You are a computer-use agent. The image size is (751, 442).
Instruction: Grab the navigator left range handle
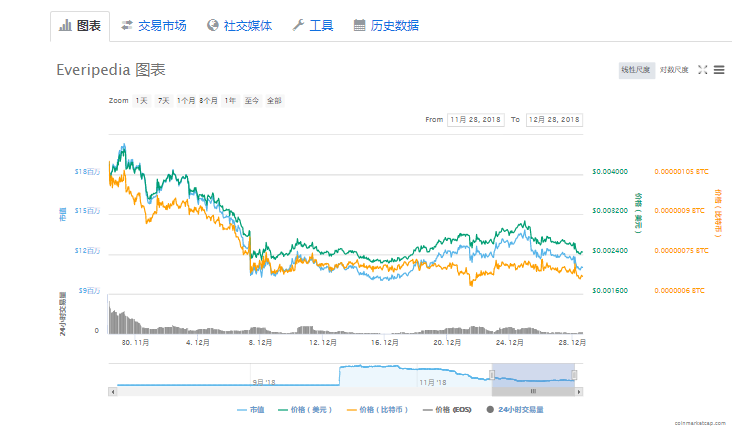(492, 374)
